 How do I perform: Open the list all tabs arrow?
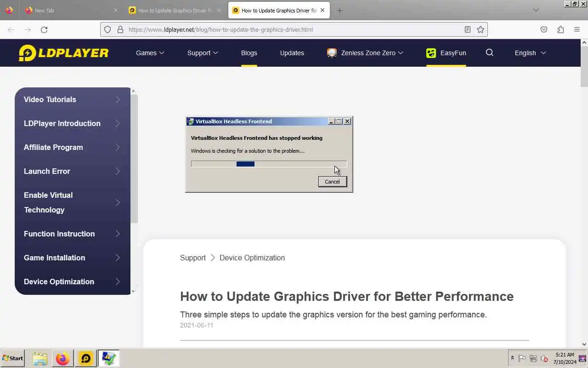536,10
